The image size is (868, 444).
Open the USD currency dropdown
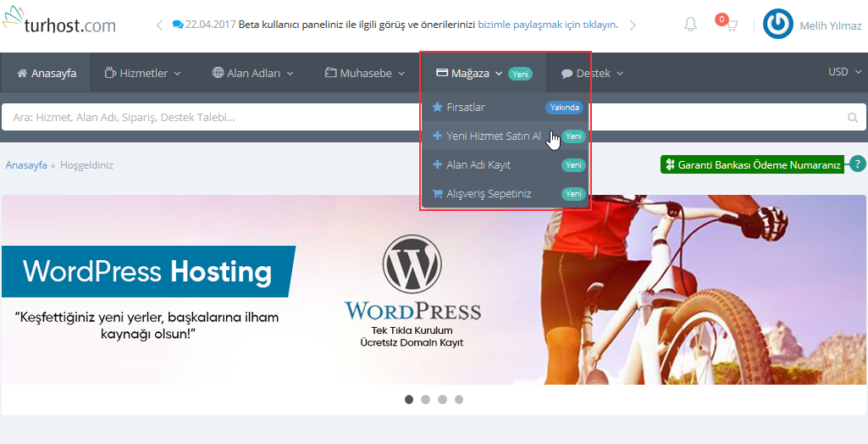click(843, 72)
